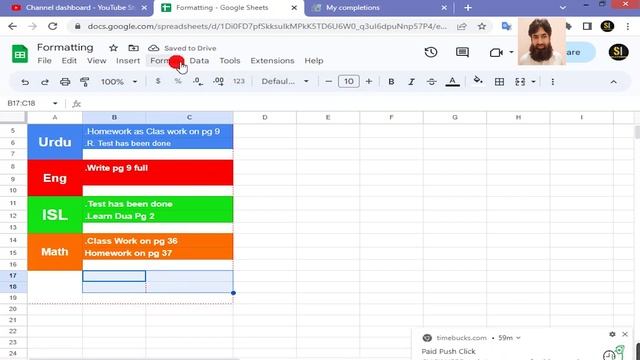This screenshot has height=360, width=640.
Task: Open the Default font dropdown
Action: [285, 81]
